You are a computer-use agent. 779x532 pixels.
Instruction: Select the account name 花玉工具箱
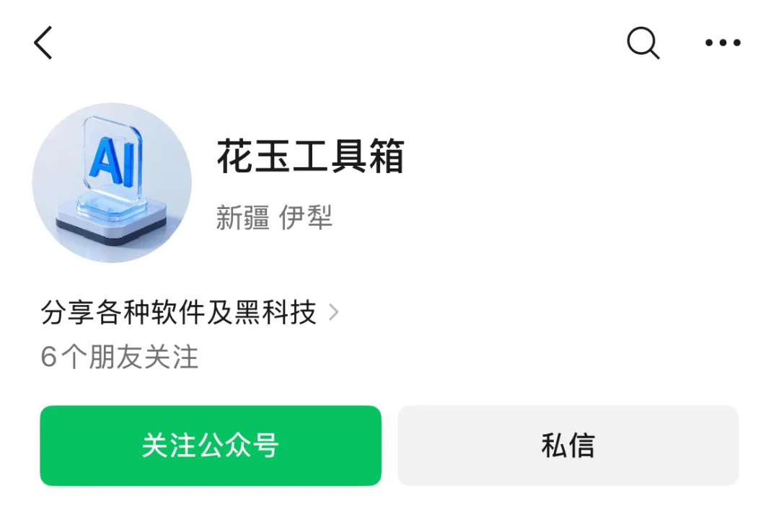click(310, 156)
